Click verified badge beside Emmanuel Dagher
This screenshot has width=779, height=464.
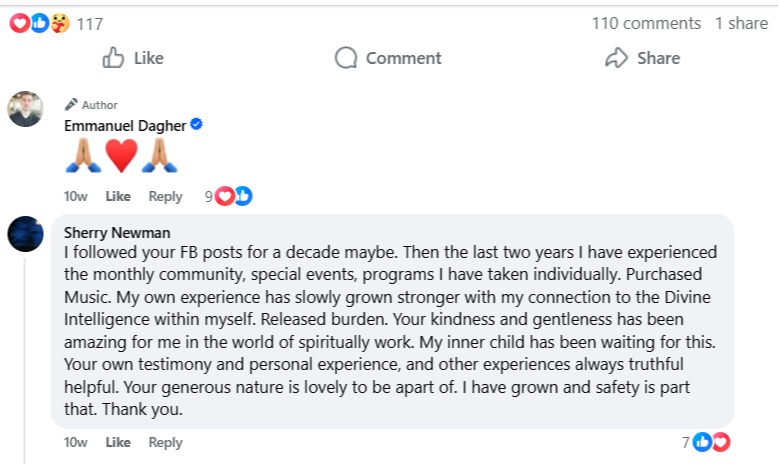[197, 125]
